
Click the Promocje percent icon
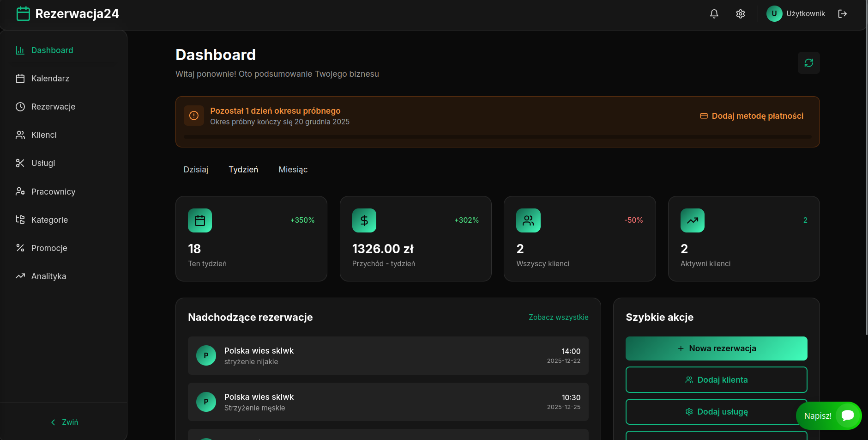click(20, 248)
